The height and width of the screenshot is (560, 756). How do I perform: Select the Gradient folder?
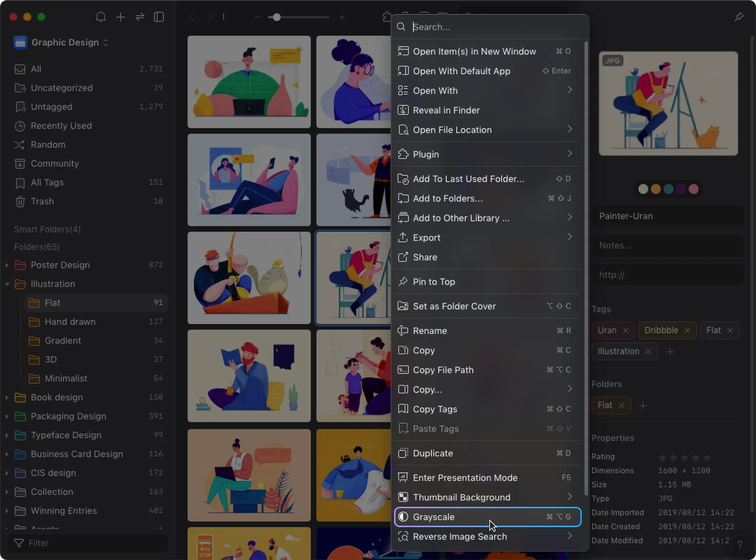(x=96, y=340)
